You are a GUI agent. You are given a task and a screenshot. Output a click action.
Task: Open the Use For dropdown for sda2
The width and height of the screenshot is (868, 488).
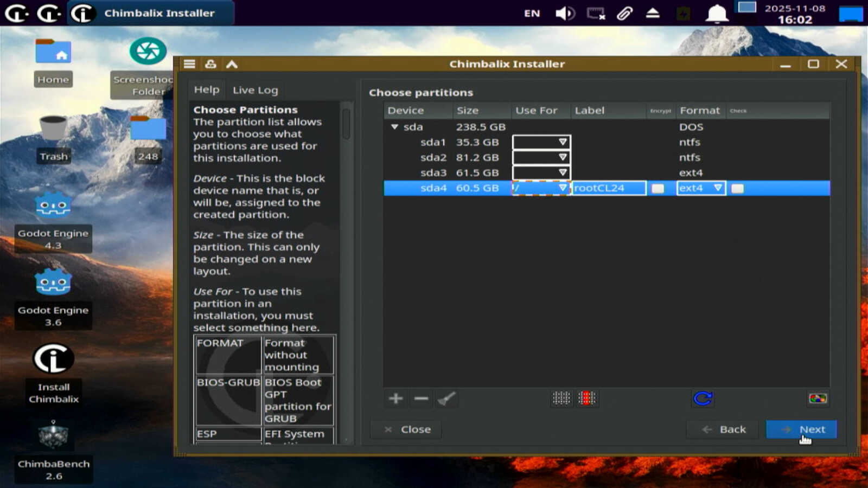pyautogui.click(x=541, y=157)
